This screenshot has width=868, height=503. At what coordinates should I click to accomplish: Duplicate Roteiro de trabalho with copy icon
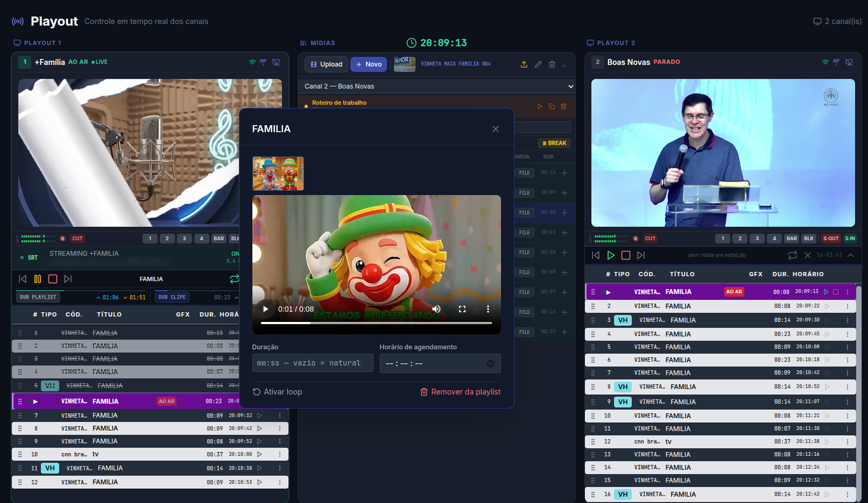tap(552, 106)
